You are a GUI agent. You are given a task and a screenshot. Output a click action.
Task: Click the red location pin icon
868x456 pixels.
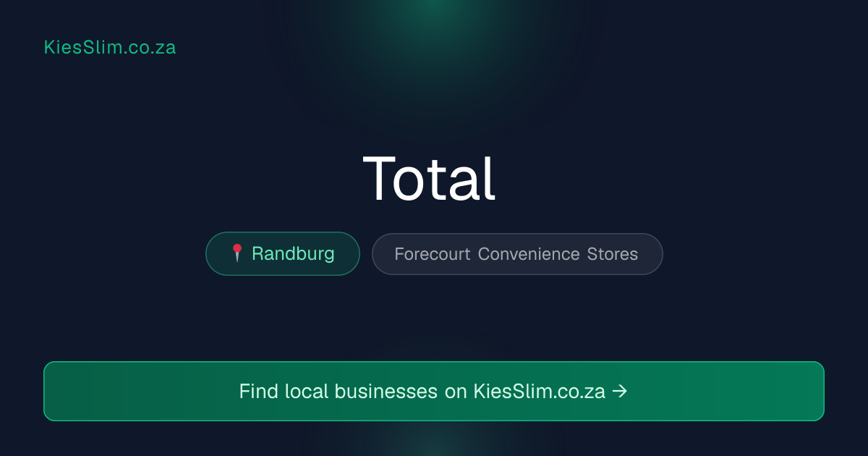click(237, 253)
